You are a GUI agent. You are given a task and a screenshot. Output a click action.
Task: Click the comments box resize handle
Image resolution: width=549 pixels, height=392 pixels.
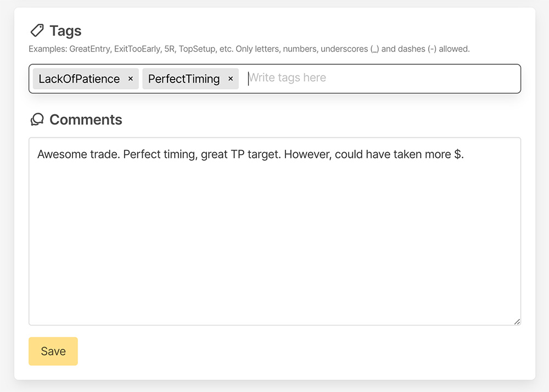coord(517,322)
